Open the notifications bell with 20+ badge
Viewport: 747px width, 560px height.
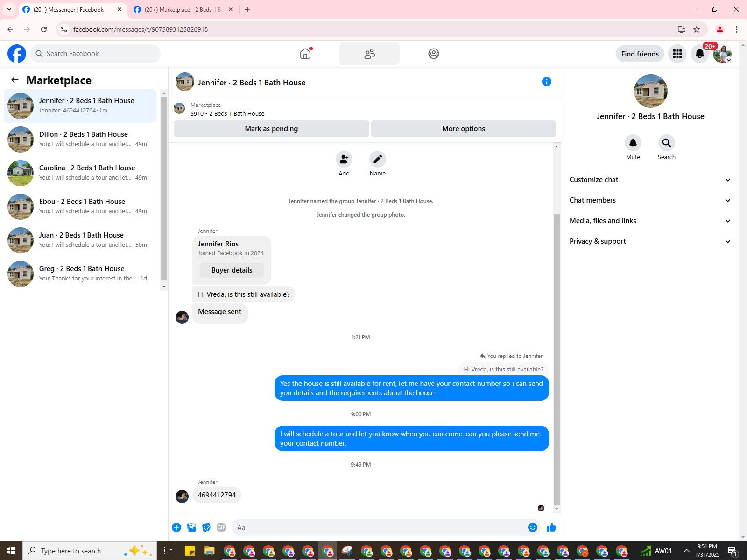700,54
